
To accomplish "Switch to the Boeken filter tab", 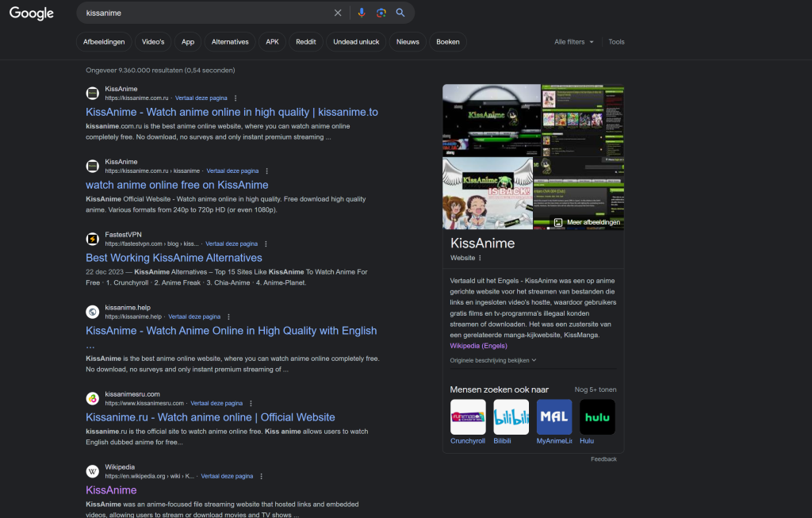I will point(448,42).
